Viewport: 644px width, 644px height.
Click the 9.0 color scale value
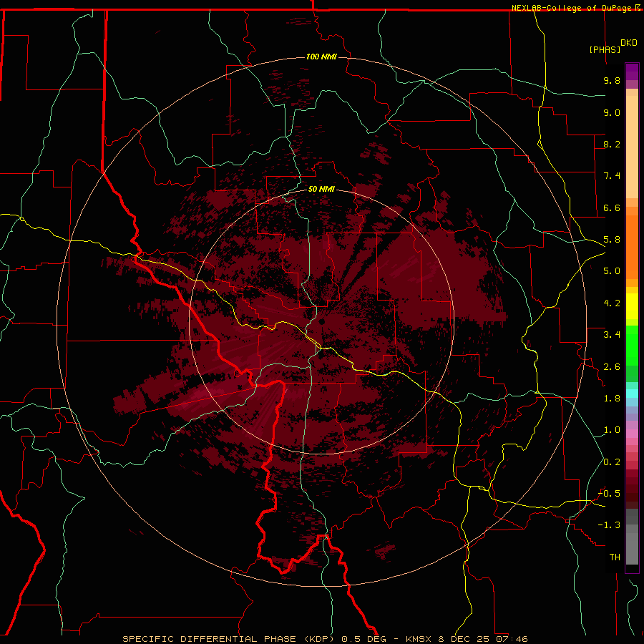tap(612, 112)
